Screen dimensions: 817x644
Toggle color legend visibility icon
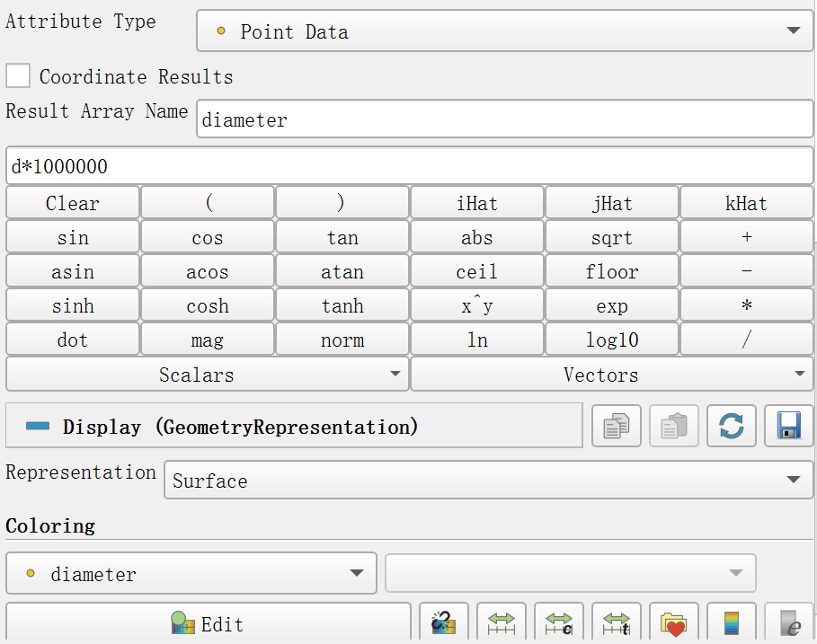tap(731, 622)
